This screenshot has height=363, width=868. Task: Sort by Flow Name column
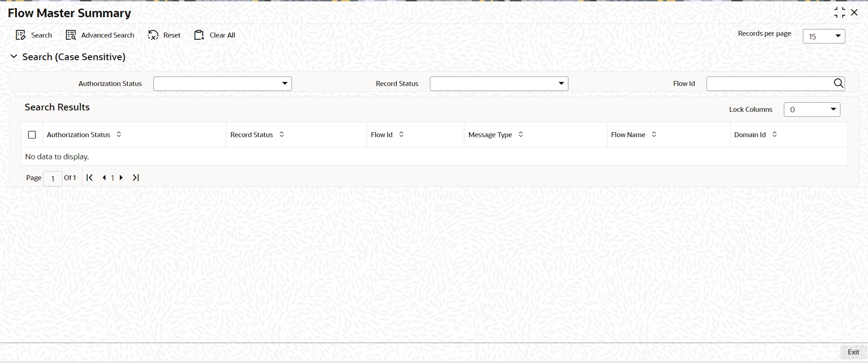[x=654, y=134]
